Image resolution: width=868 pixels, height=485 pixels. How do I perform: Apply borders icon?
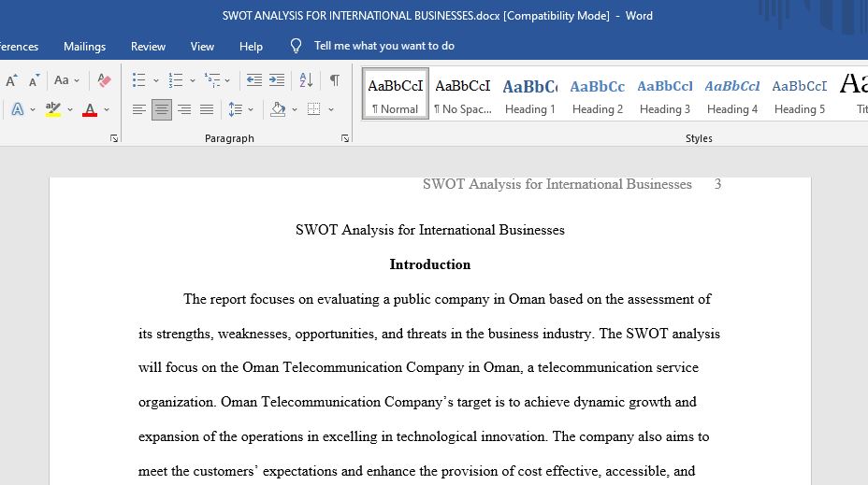pyautogui.click(x=314, y=109)
